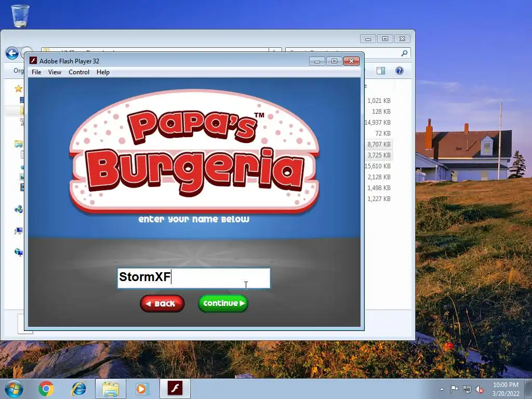Click the green Continue button

tap(223, 303)
